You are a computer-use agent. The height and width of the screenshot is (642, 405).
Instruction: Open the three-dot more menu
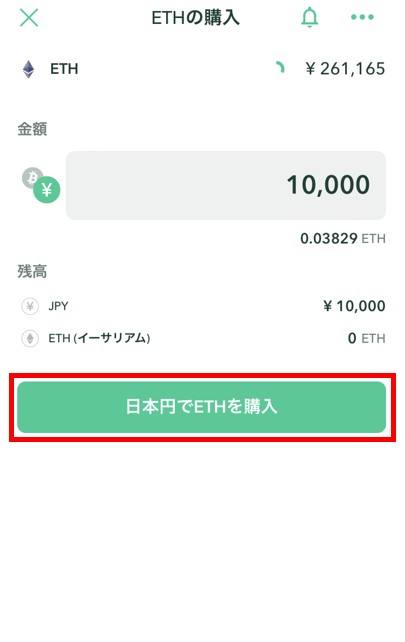(362, 17)
